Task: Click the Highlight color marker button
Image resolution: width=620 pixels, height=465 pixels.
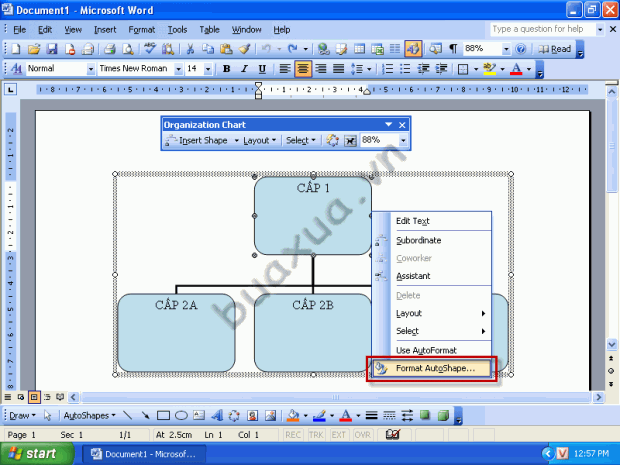Action: pos(490,69)
